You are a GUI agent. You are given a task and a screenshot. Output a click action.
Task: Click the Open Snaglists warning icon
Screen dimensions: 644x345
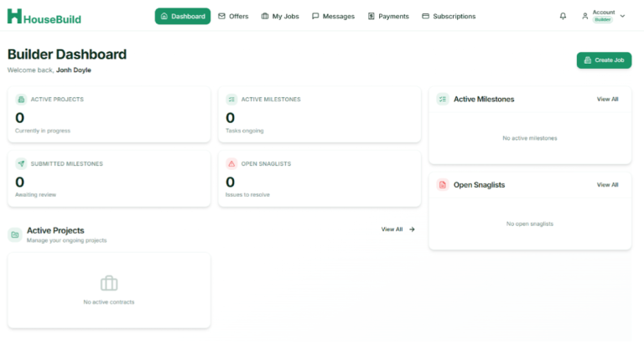click(x=231, y=163)
